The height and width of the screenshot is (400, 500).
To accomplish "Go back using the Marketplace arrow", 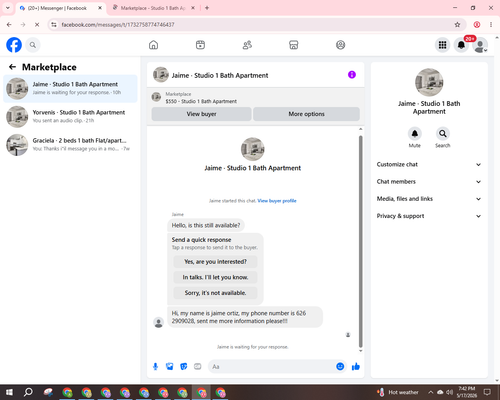I will pyautogui.click(x=12, y=67).
